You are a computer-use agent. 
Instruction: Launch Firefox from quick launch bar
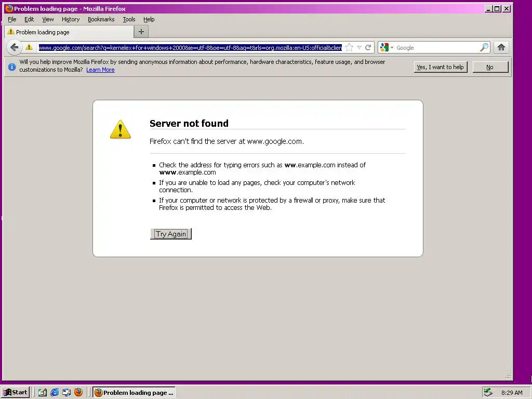[x=78, y=392]
